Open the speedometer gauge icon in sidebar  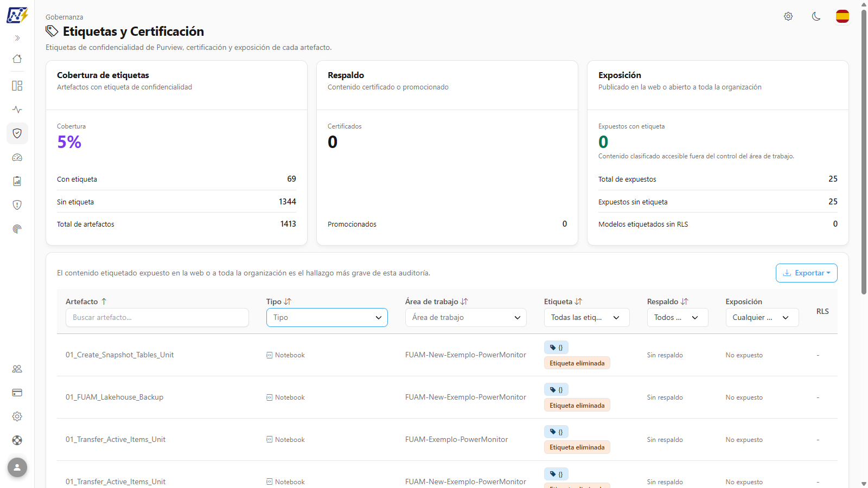click(17, 157)
